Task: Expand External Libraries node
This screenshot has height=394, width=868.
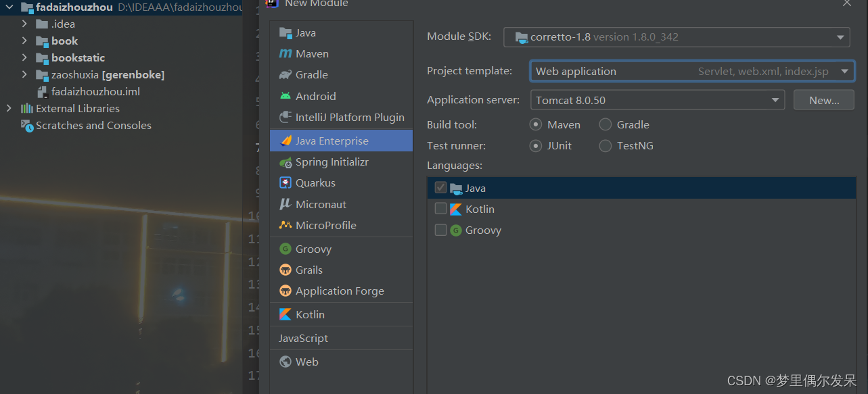Action: click(x=9, y=108)
